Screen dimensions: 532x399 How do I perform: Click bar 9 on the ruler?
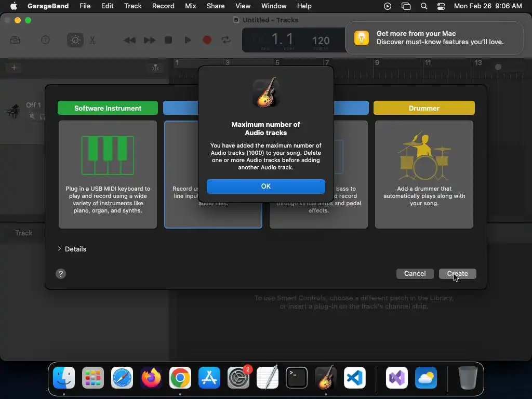coord(377,62)
